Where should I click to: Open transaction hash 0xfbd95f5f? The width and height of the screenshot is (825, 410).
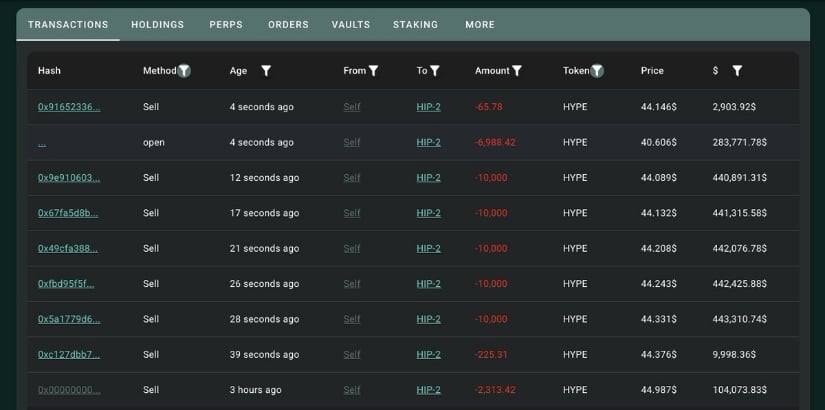[x=66, y=284]
